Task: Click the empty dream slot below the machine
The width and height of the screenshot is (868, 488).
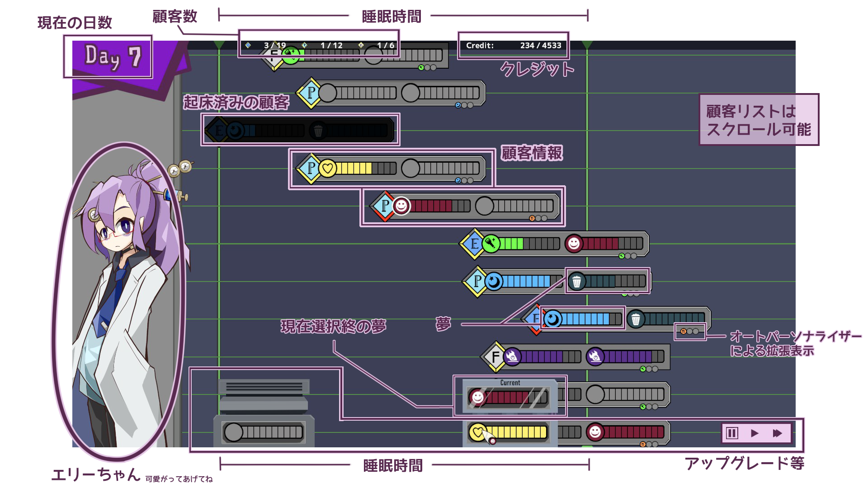Action: 263,432
